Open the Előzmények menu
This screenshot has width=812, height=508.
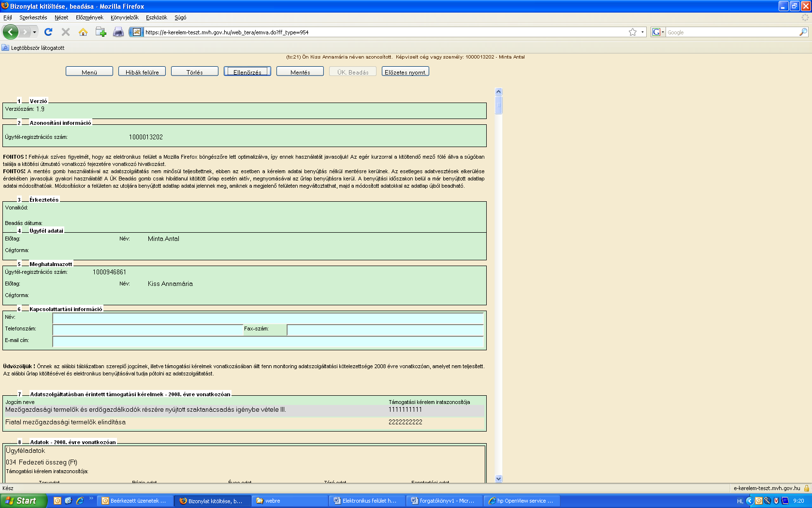89,17
